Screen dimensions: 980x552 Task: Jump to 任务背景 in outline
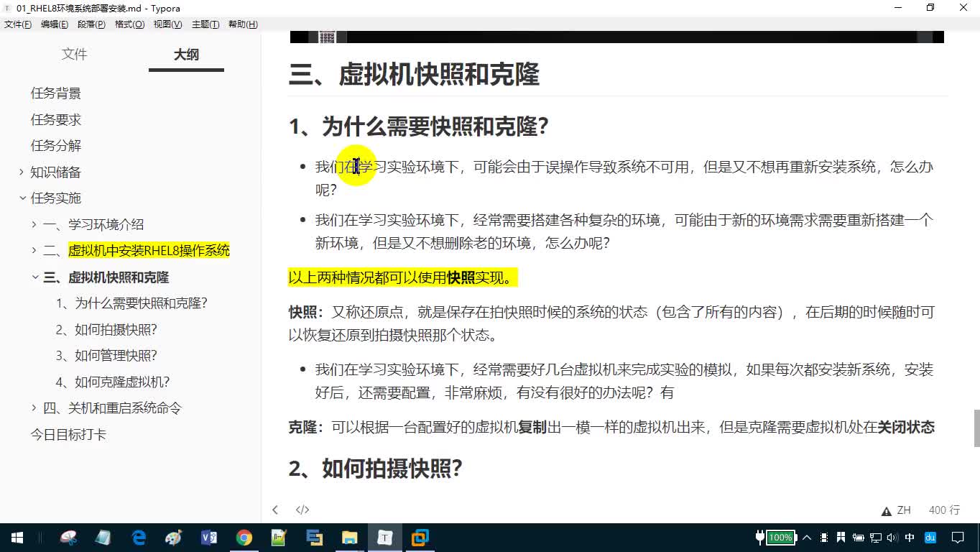tap(56, 93)
